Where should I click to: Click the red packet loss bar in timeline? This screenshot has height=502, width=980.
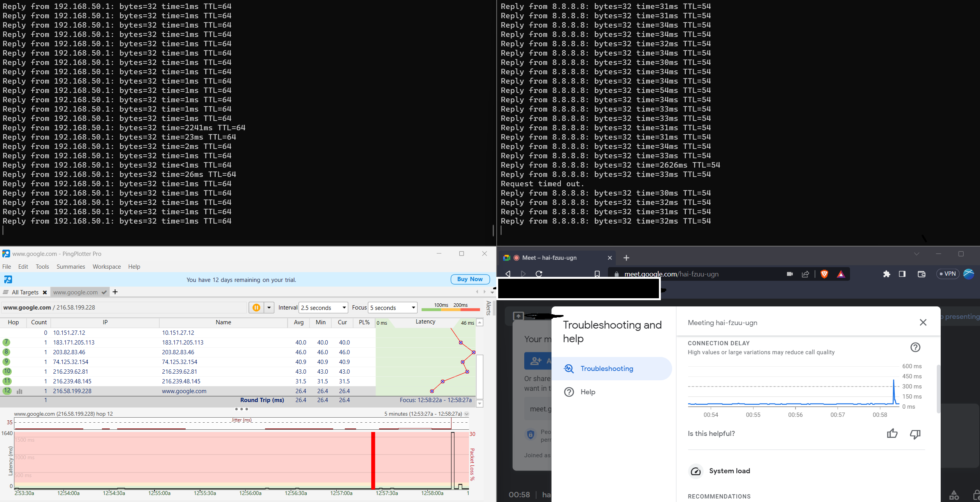(373, 461)
